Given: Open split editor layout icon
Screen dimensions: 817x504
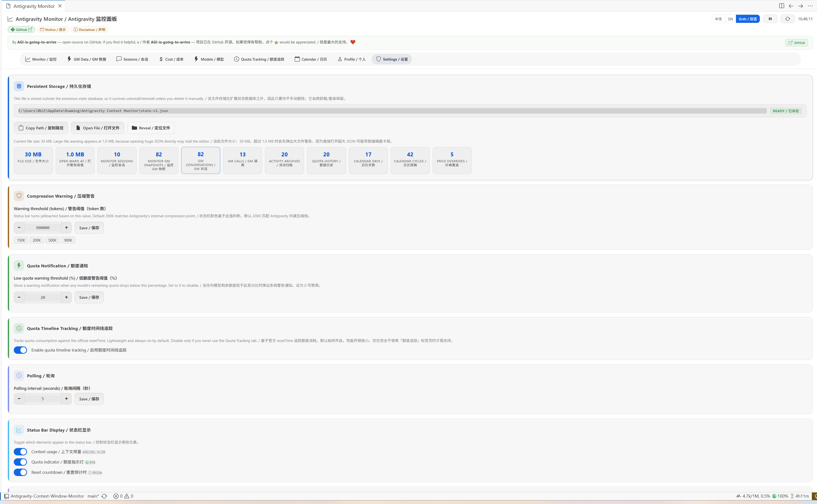Looking at the screenshot, I should (781, 6).
